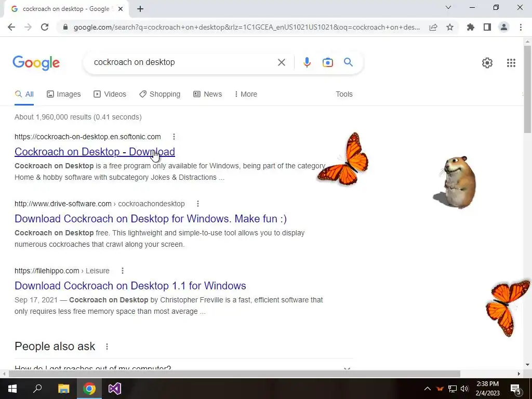This screenshot has width=532, height=399.
Task: Close the cockroach on desktop tab
Action: [121, 9]
